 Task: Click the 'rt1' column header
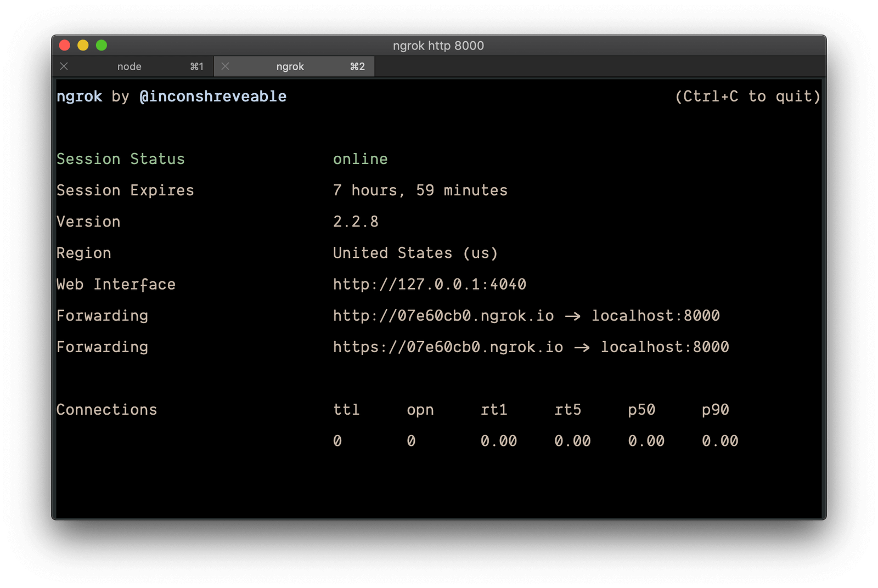pyautogui.click(x=494, y=410)
